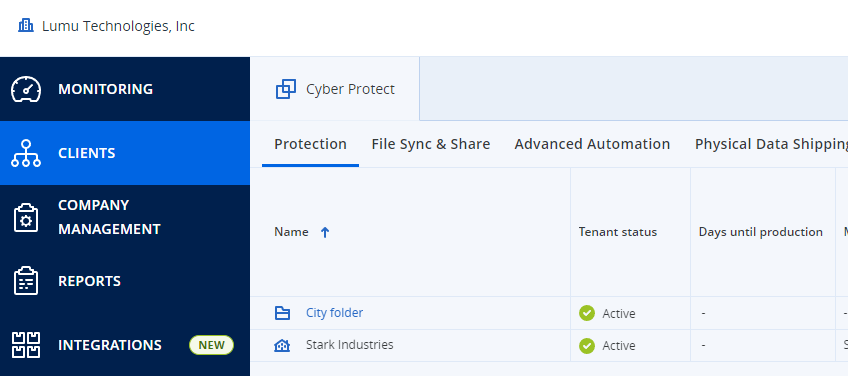Click the Tenant status column header
Image resolution: width=848 pixels, height=376 pixels.
618,232
